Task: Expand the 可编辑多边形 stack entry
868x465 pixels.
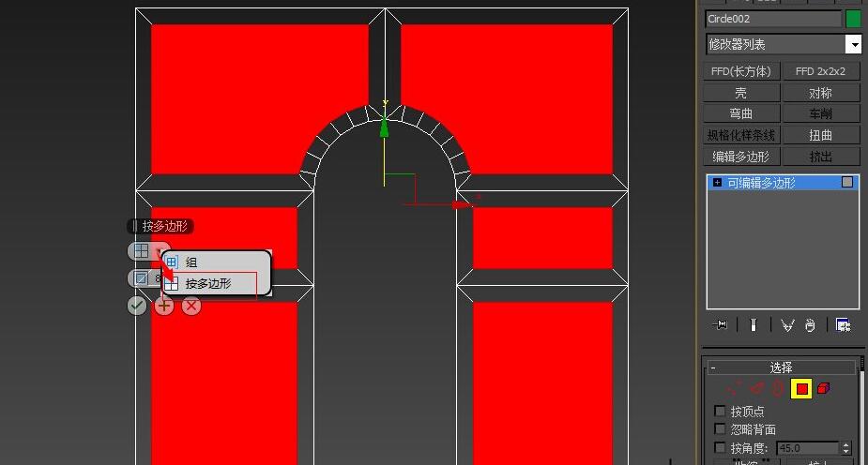Action: pos(718,183)
